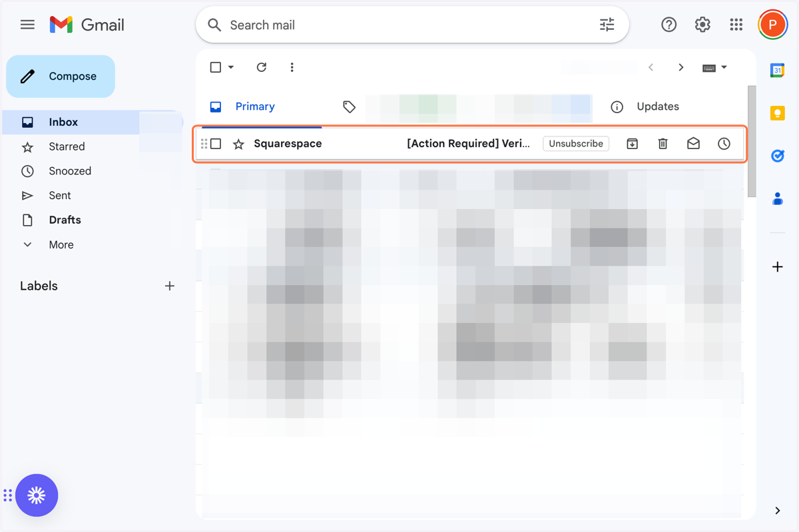Screen dimensions: 799x532
Task: Open Google Calendar side panel icon
Action: 777,71
